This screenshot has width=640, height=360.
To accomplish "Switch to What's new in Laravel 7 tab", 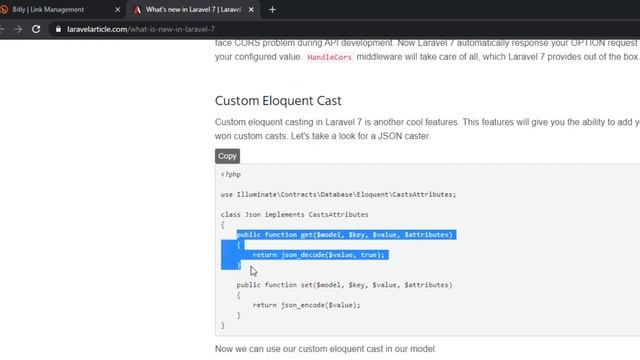I will point(193,9).
